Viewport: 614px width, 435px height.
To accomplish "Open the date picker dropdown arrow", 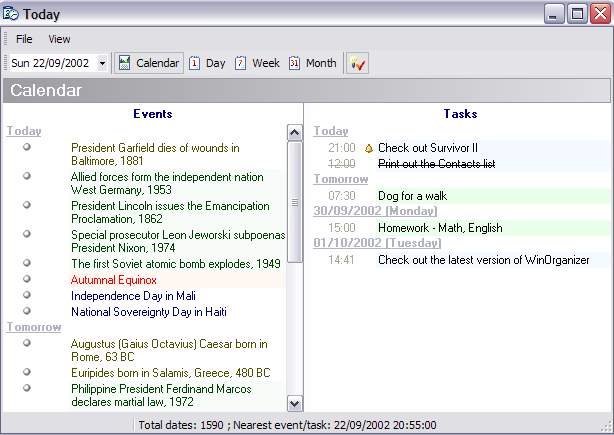I will click(x=103, y=63).
